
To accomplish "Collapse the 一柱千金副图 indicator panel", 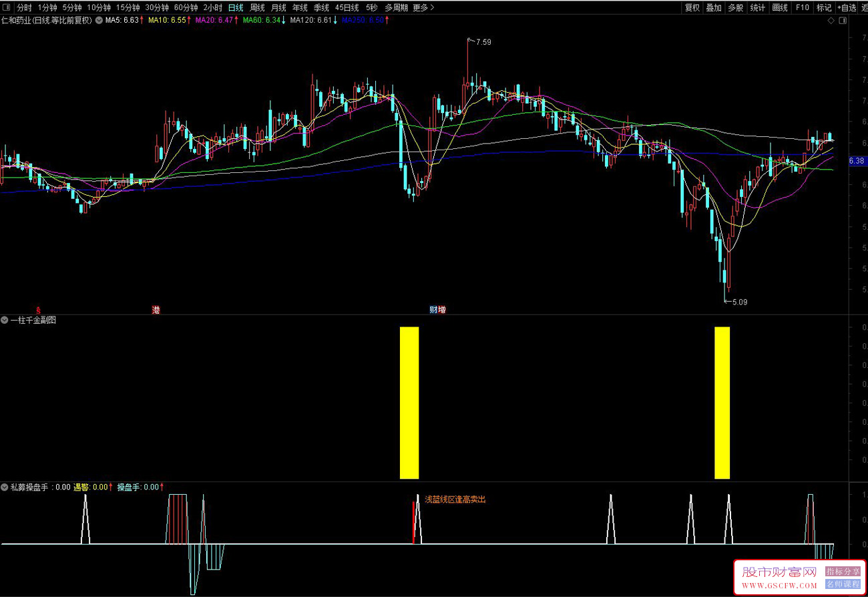I will (x=5, y=321).
